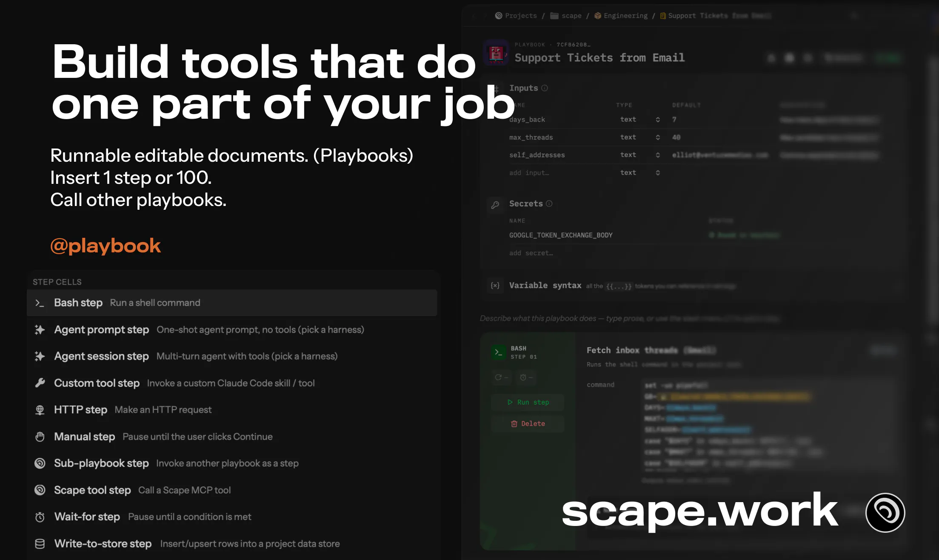Change type dropdown for add input row
Viewport: 939px width, 560px height.
(x=640, y=173)
